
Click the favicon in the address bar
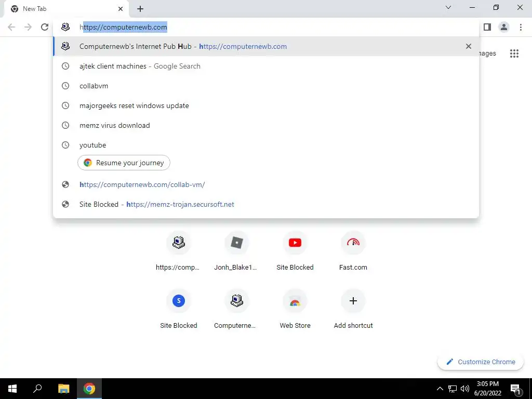pyautogui.click(x=65, y=27)
